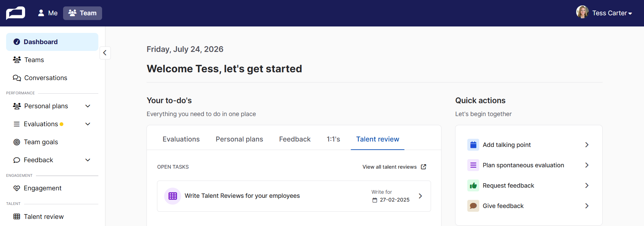The width and height of the screenshot is (644, 226).
Task: Expand the Feedback sidebar chevron
Action: coord(88,160)
